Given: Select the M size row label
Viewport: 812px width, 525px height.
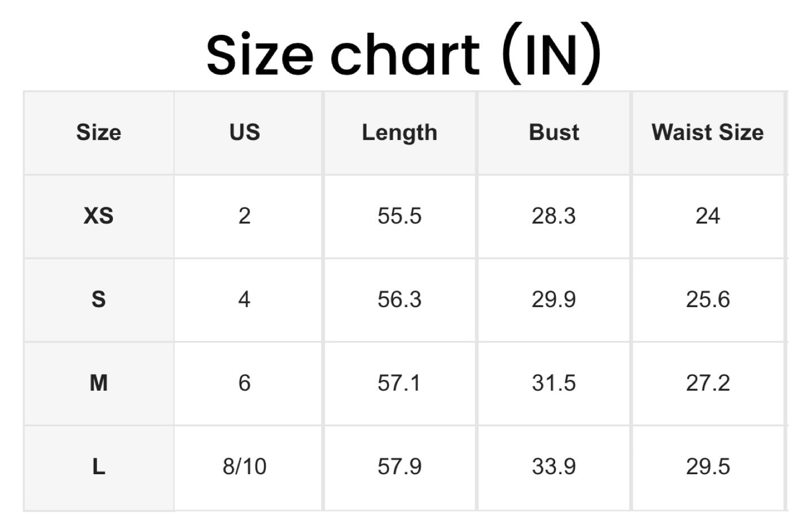Looking at the screenshot, I should 99,383.
